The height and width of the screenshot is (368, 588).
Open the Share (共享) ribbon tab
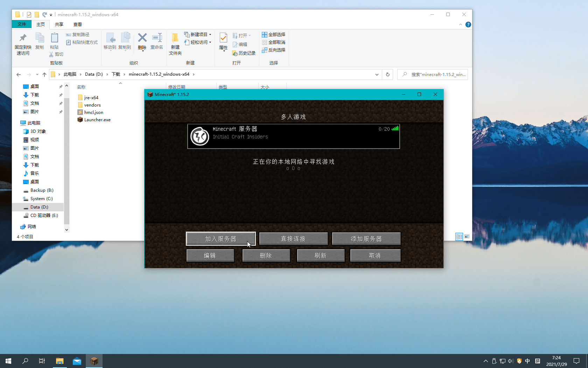(59, 25)
